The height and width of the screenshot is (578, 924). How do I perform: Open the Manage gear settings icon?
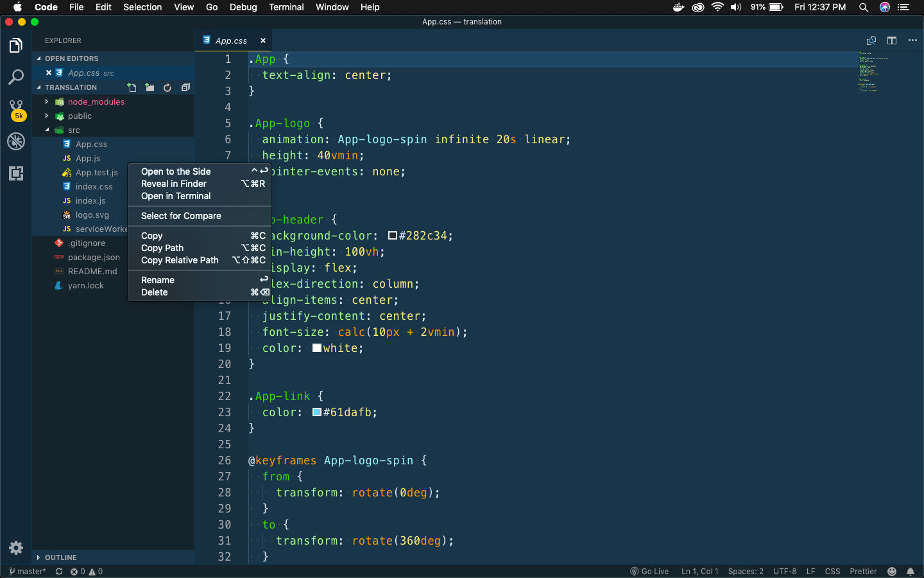16,548
